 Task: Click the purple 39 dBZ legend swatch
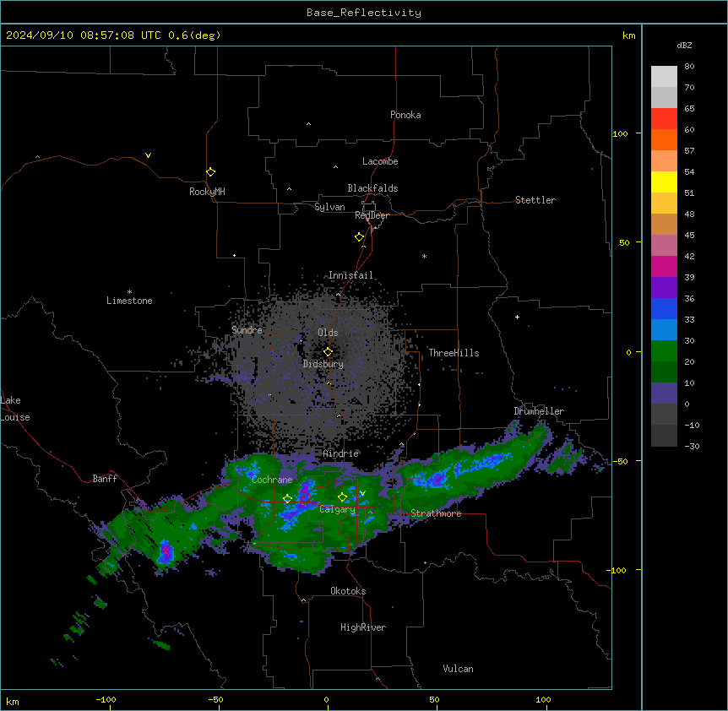pos(664,287)
